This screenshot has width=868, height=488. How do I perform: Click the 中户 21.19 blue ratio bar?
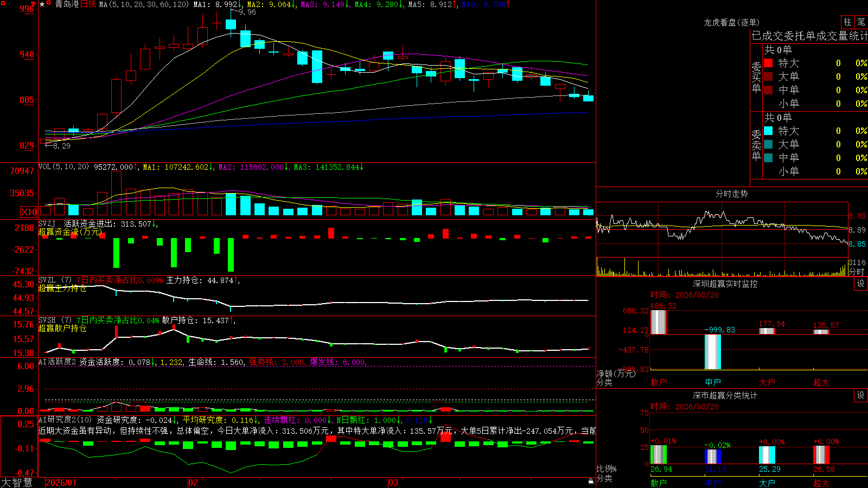click(x=713, y=457)
